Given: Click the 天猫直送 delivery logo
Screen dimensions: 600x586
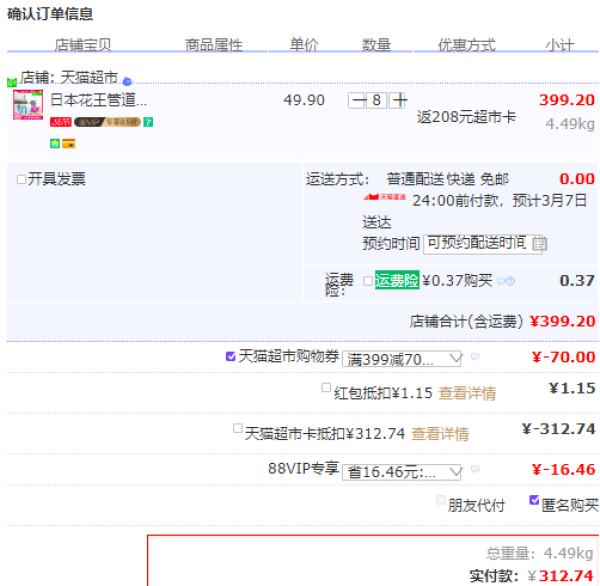Looking at the screenshot, I should click(385, 197).
